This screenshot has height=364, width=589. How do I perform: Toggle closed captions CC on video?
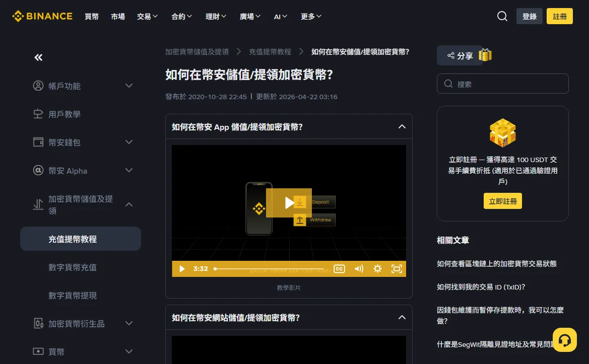pyautogui.click(x=339, y=269)
